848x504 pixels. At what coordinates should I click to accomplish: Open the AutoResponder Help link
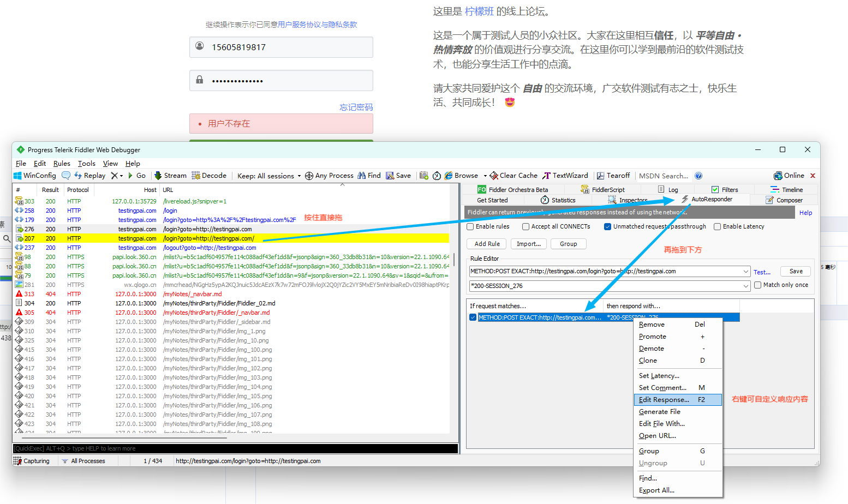point(806,213)
